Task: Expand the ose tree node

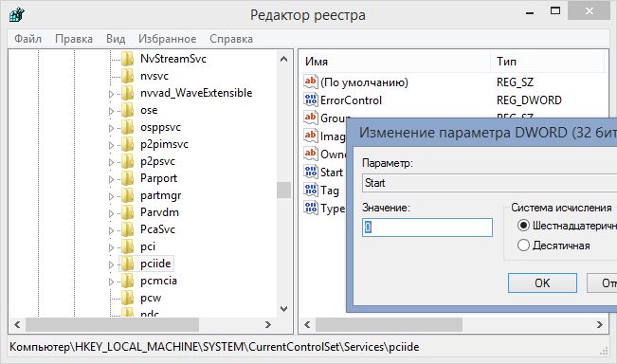Action: [x=111, y=111]
